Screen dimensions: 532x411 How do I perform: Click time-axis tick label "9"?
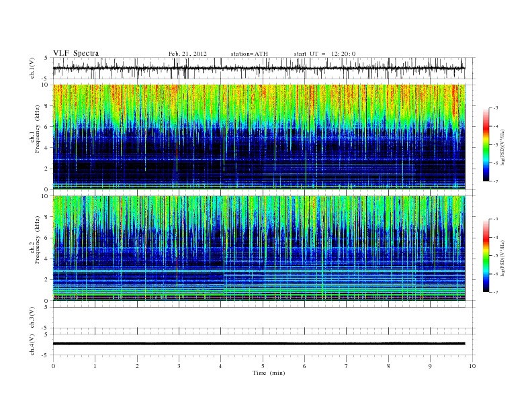(x=430, y=366)
